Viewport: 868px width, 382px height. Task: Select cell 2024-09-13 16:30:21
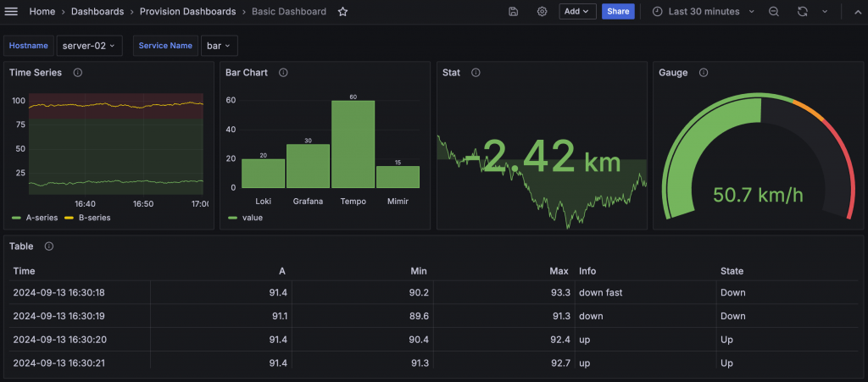click(x=80, y=363)
